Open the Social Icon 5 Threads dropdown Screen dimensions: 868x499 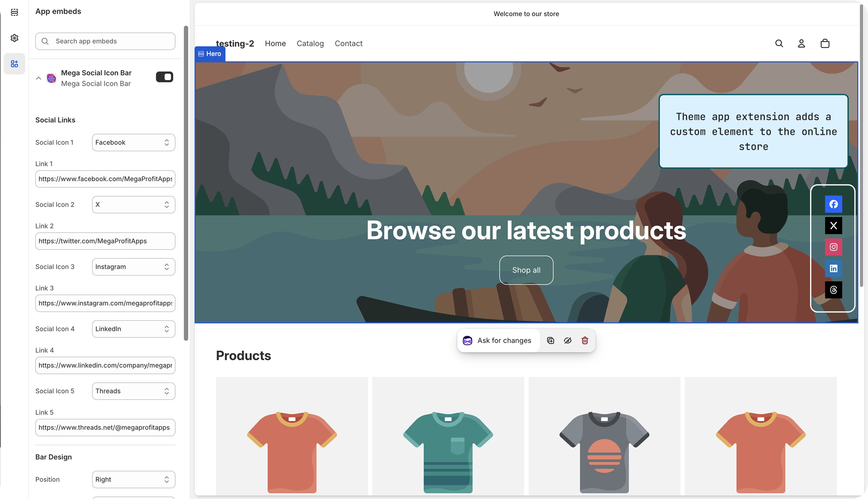click(134, 391)
